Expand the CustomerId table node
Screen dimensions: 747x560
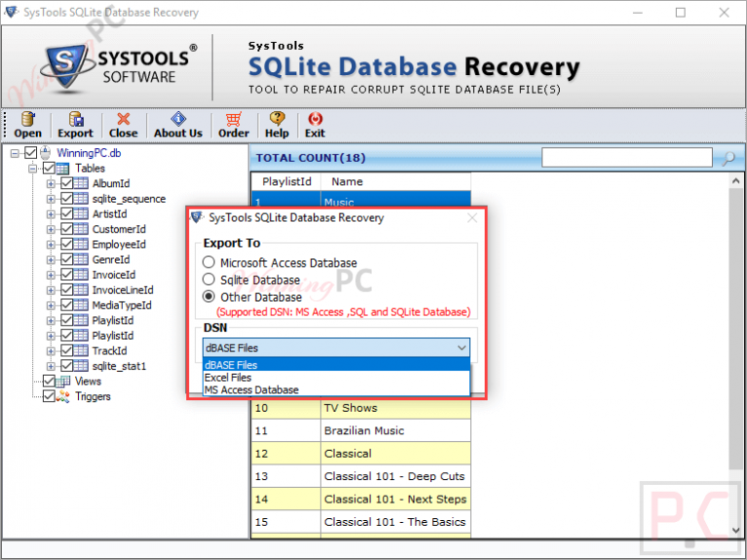pyautogui.click(x=51, y=230)
